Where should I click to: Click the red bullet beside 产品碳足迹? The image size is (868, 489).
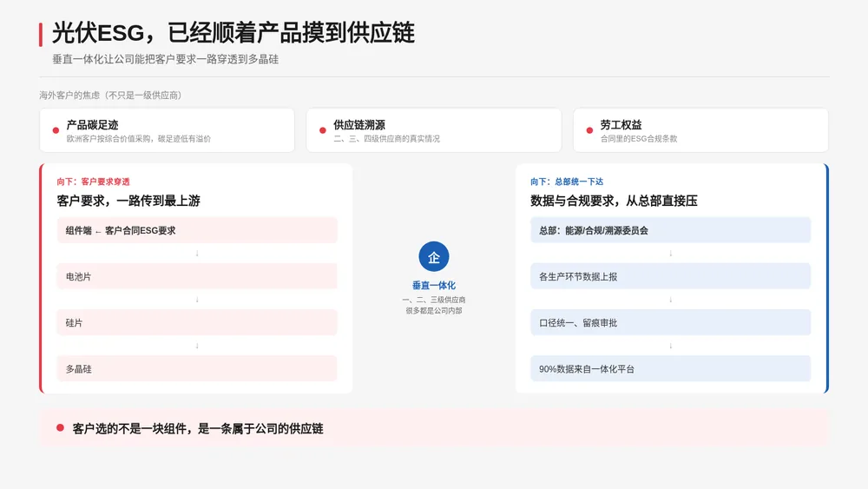pos(56,130)
